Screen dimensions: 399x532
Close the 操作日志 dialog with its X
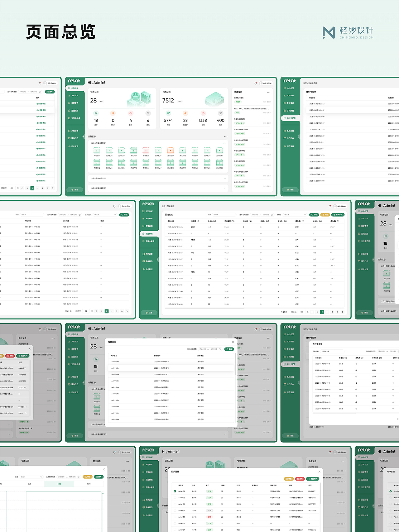pos(233,342)
